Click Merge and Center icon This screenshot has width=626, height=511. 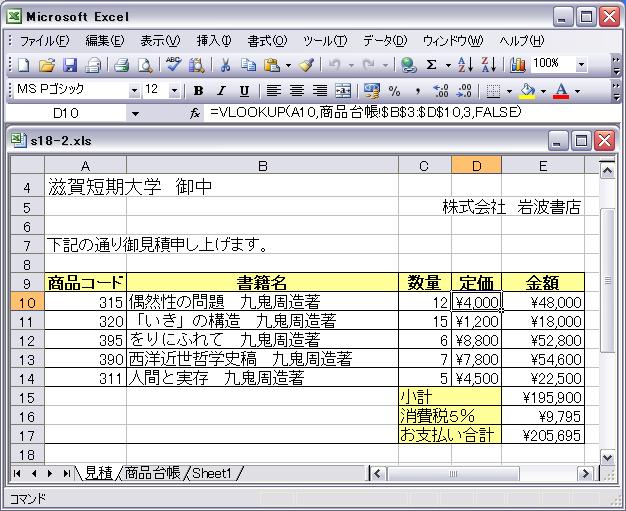click(x=343, y=91)
